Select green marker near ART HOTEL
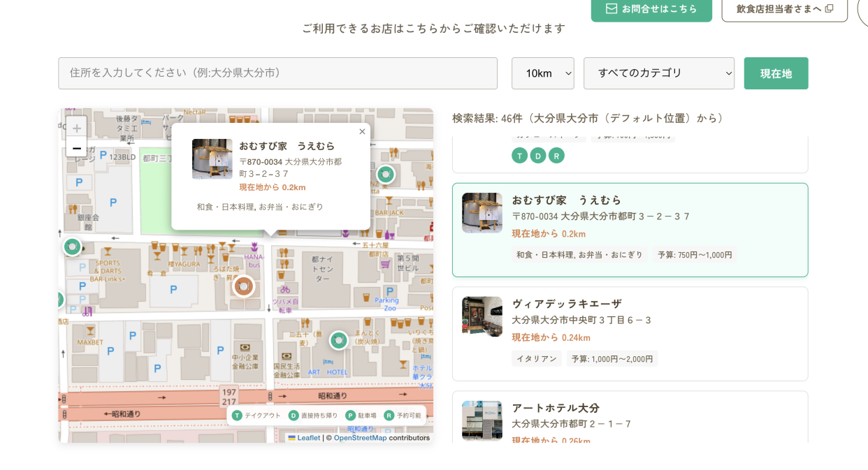The image size is (868, 470). point(339,340)
